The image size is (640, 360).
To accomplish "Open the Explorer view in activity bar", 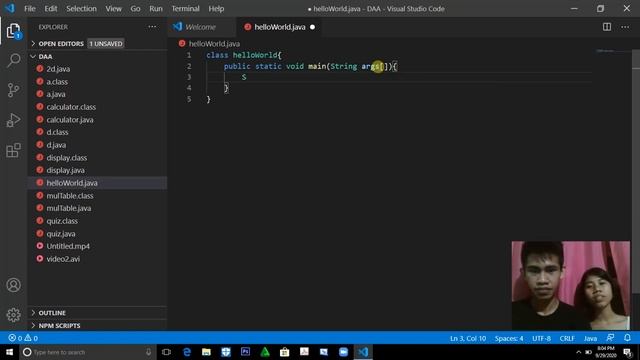I will click(x=13, y=31).
